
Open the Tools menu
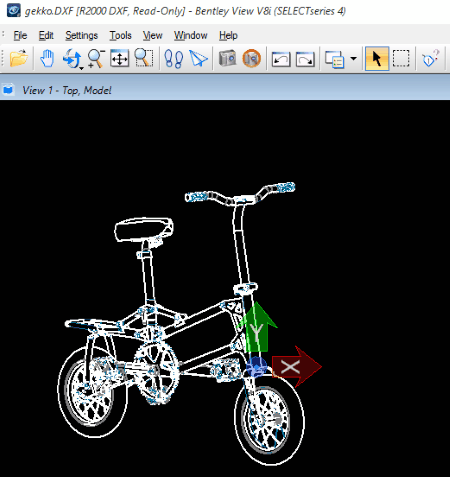click(120, 35)
